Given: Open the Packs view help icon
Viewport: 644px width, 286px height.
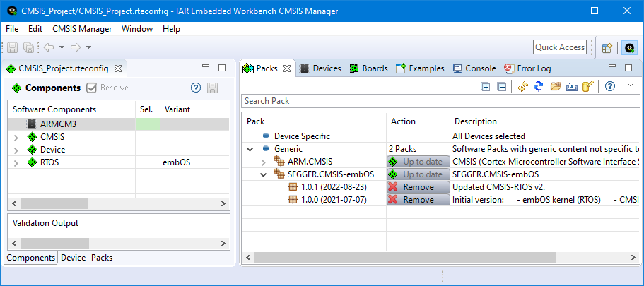Looking at the screenshot, I should point(609,86).
